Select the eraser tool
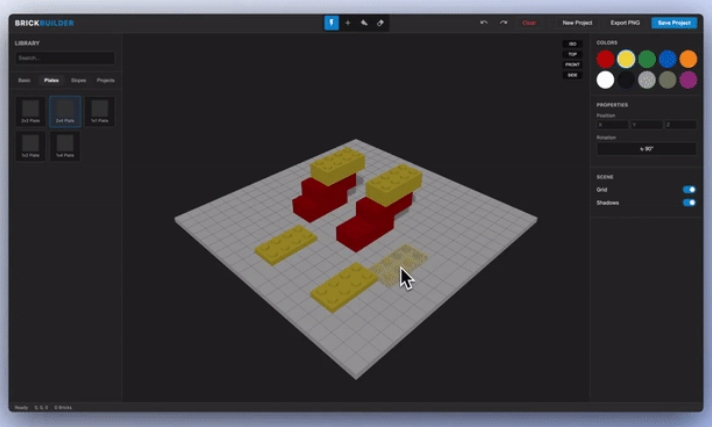The height and width of the screenshot is (427, 712). pyautogui.click(x=380, y=22)
